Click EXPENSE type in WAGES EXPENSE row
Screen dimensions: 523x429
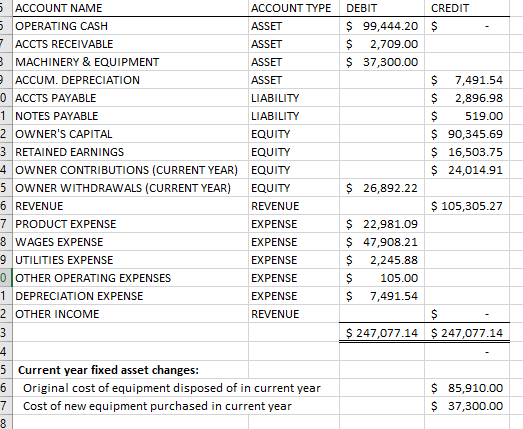click(294, 242)
